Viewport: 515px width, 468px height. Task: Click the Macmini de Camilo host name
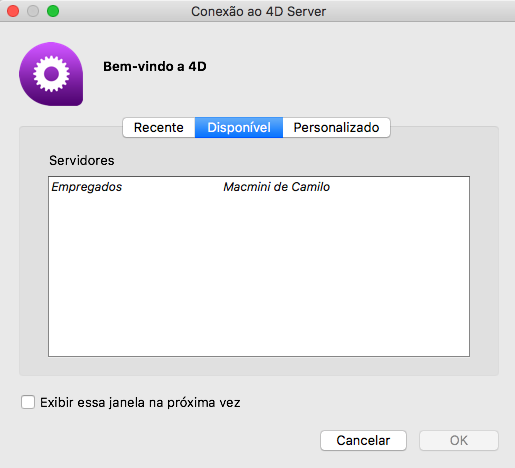276,187
